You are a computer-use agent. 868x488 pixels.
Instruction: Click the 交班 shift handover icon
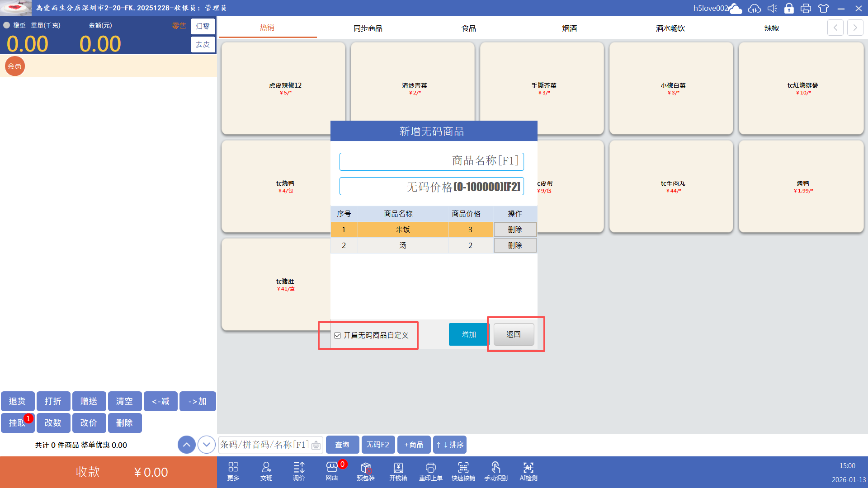266,471
